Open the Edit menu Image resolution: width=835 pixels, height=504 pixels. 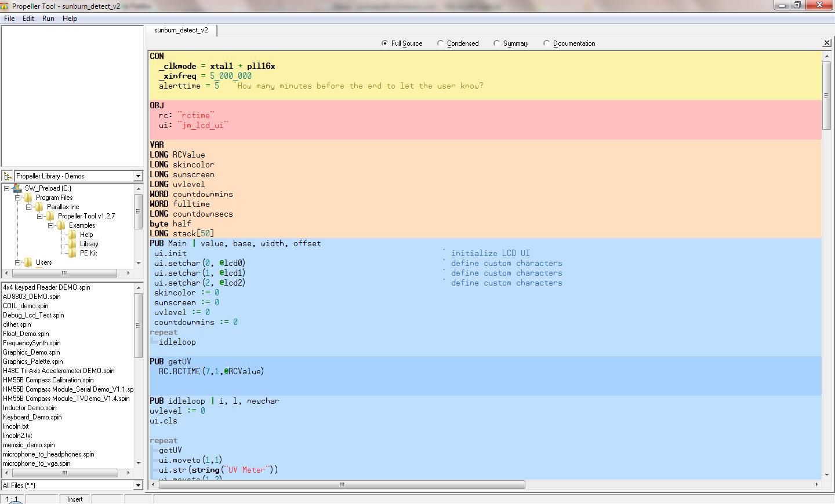pyautogui.click(x=28, y=19)
